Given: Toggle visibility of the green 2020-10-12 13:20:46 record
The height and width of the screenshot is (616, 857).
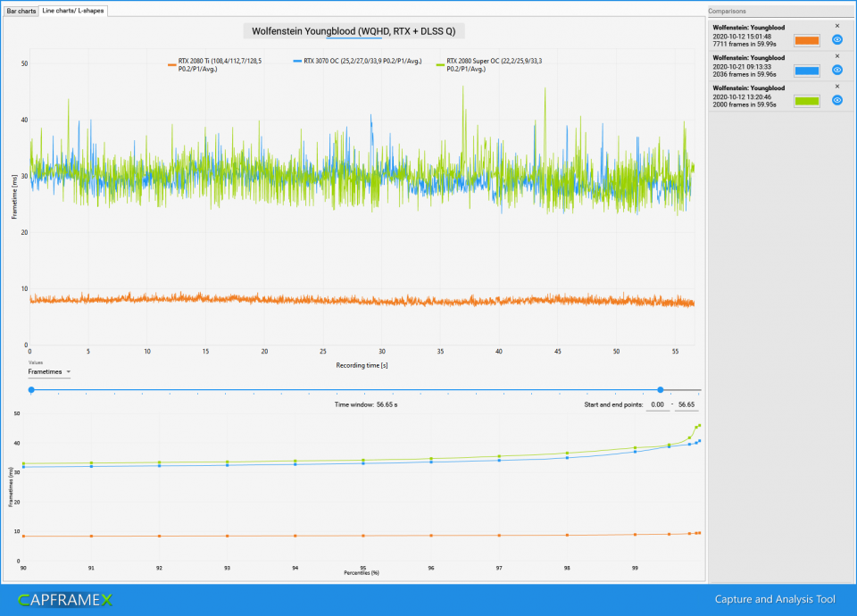Looking at the screenshot, I should [836, 100].
